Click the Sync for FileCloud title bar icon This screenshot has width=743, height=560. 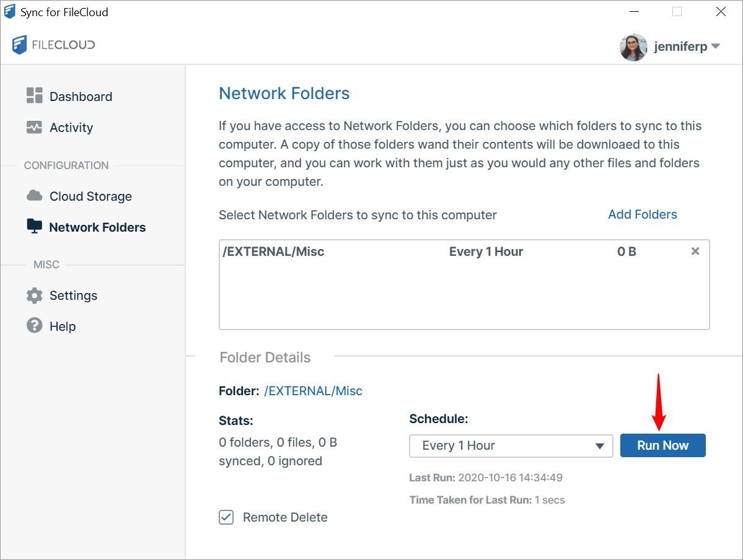pos(9,11)
